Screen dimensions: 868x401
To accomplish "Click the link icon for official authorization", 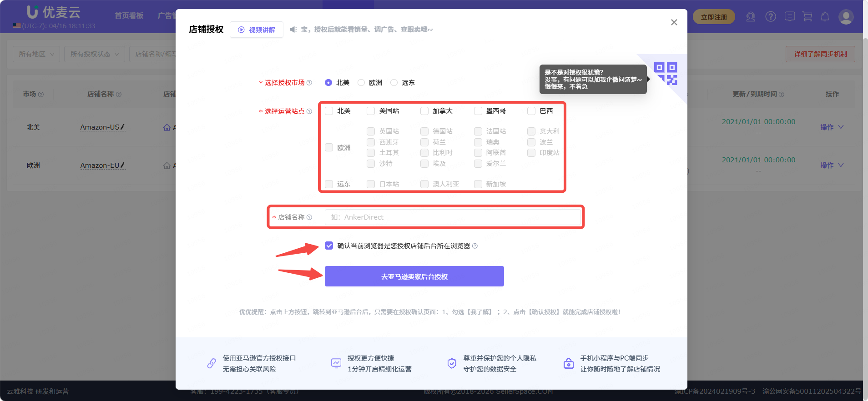I will point(212,363).
